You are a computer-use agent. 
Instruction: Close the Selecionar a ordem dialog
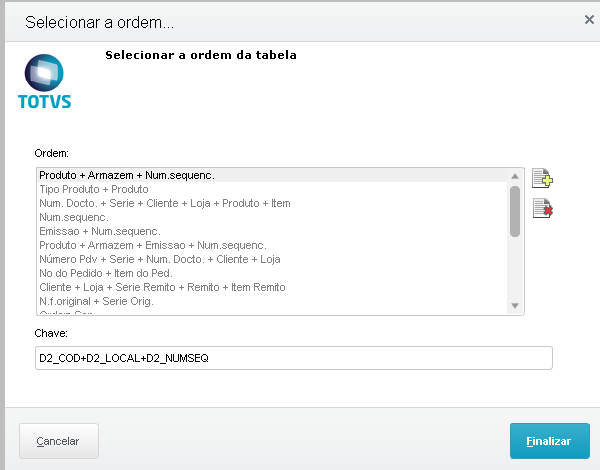(x=588, y=19)
